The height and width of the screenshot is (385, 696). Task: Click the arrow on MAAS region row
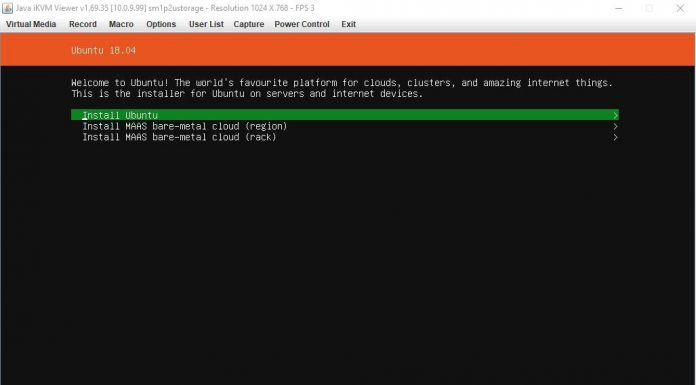pyautogui.click(x=615, y=127)
